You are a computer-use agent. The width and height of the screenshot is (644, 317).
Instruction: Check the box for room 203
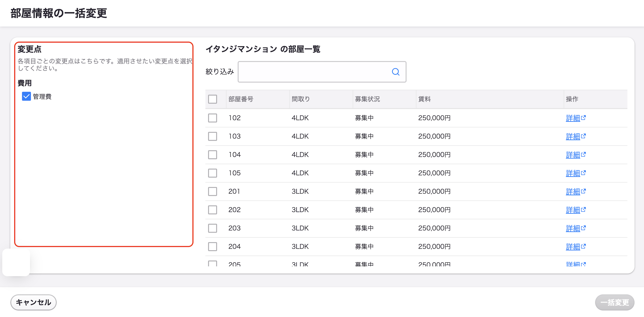(x=212, y=228)
